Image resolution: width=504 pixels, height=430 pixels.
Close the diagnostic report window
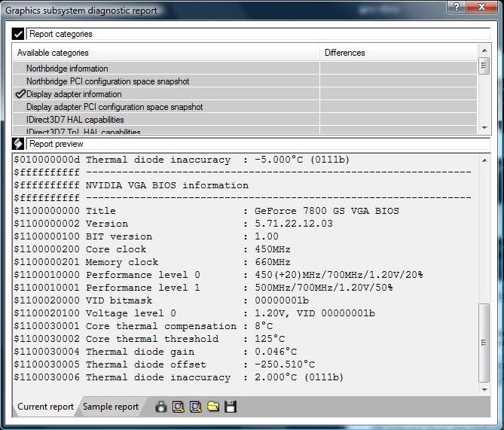point(482,7)
